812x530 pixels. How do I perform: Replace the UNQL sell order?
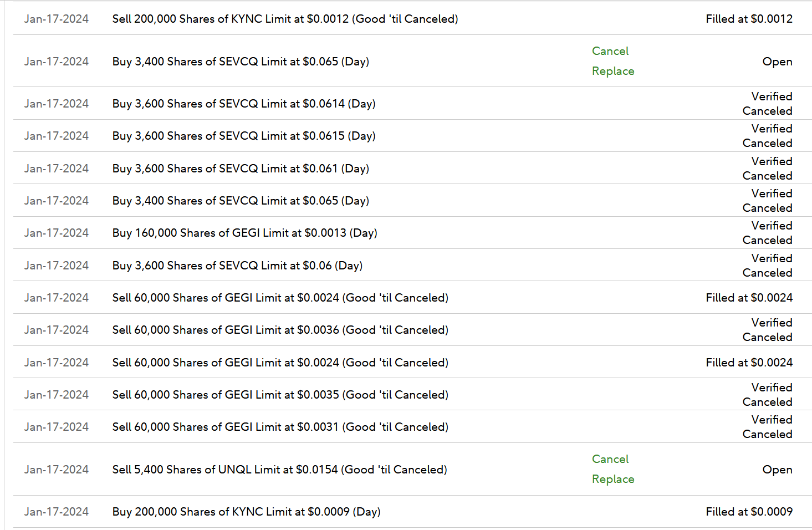click(x=612, y=479)
